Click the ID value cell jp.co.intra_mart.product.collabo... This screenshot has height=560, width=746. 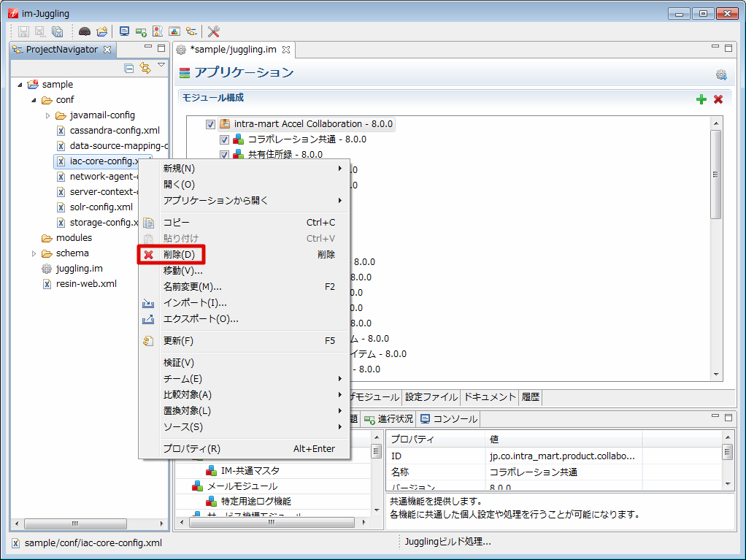click(564, 456)
